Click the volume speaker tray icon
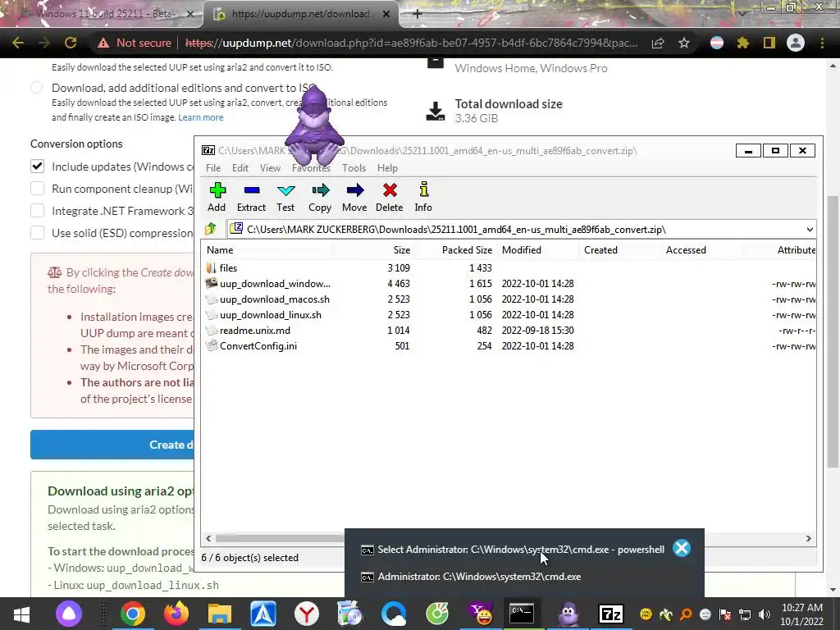840x630 pixels. [x=765, y=614]
